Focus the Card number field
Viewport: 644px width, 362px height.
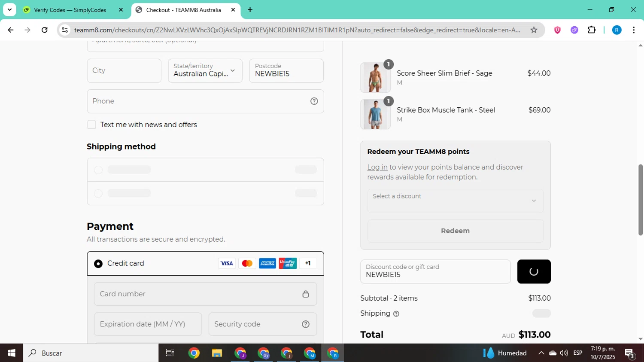pos(205,294)
